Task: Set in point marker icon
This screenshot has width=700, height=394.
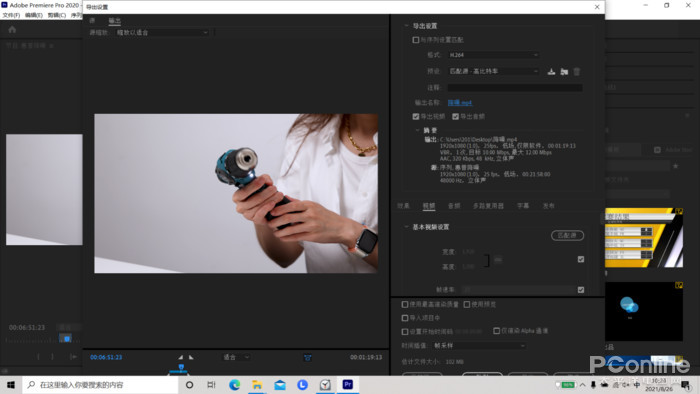Action: click(180, 357)
